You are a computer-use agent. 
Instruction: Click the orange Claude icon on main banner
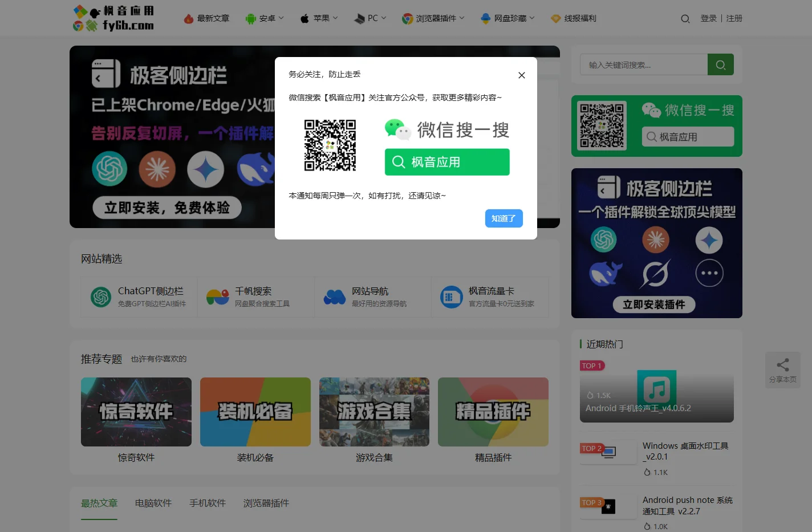click(x=157, y=169)
